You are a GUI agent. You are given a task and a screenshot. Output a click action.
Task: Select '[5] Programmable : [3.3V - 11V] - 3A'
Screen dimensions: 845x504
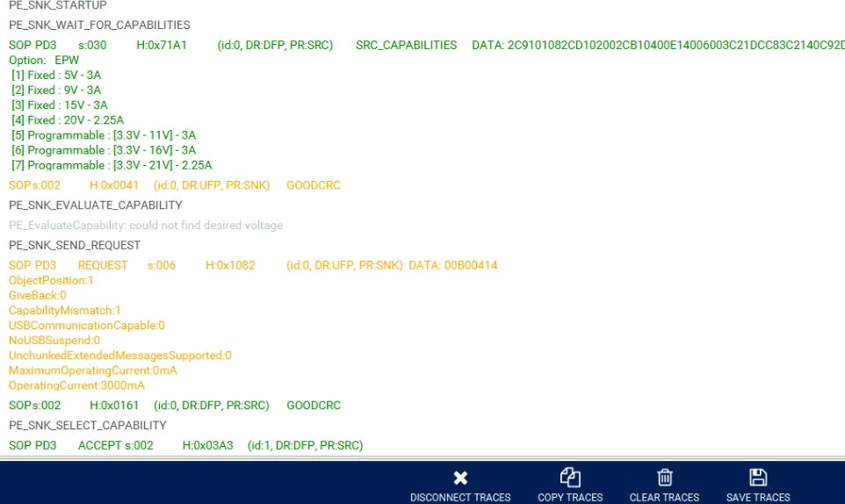(104, 135)
